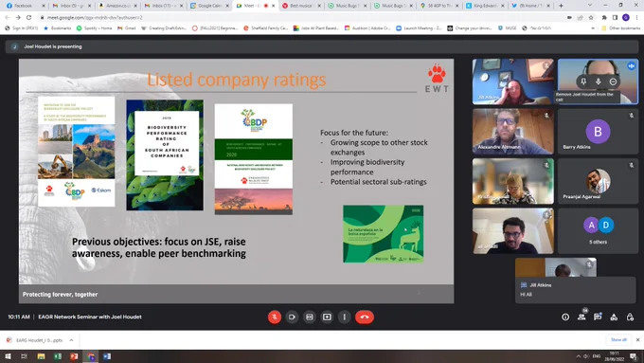Open Chrome profile avatar
The height and width of the screenshot is (363, 644).
tap(625, 18)
